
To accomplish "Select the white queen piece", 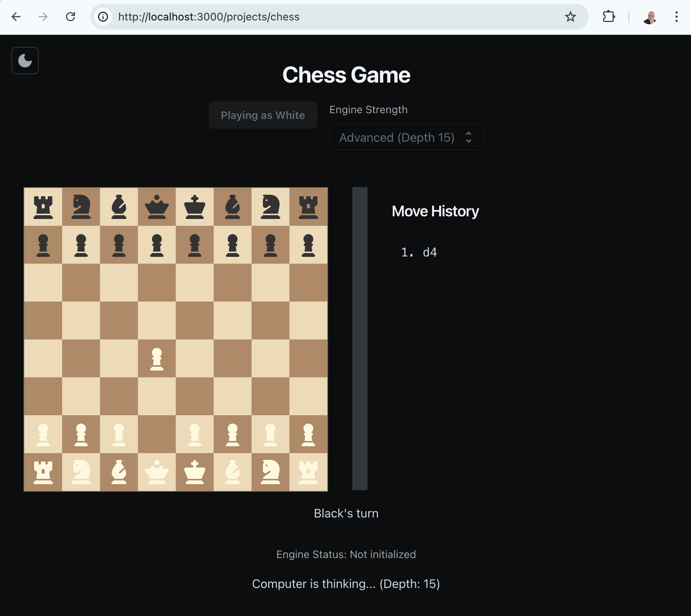I will tap(157, 472).
